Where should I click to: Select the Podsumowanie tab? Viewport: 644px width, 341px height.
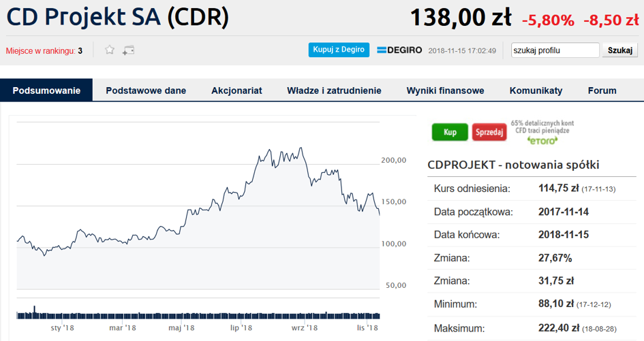(46, 91)
